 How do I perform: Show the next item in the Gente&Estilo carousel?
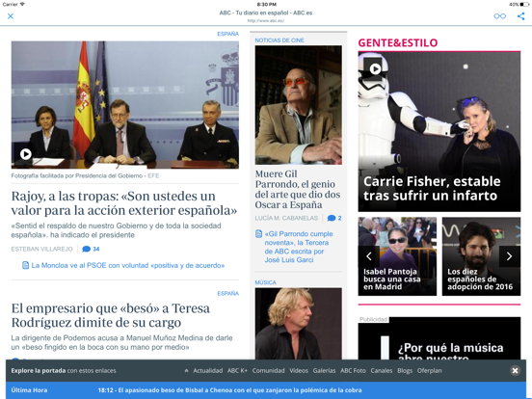[x=510, y=256]
